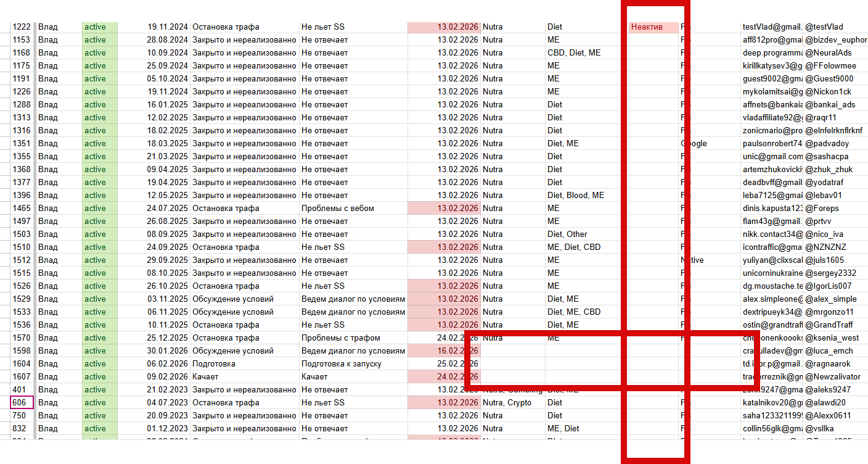The width and height of the screenshot is (868, 464).
Task: Select 'ME, Diet' cell in row 832
Action: (586, 429)
